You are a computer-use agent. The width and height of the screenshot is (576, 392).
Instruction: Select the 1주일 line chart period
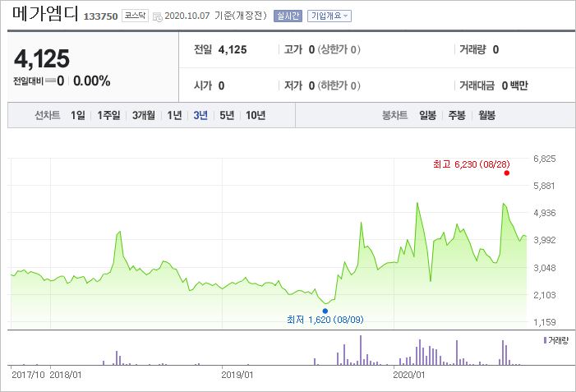[x=108, y=115]
